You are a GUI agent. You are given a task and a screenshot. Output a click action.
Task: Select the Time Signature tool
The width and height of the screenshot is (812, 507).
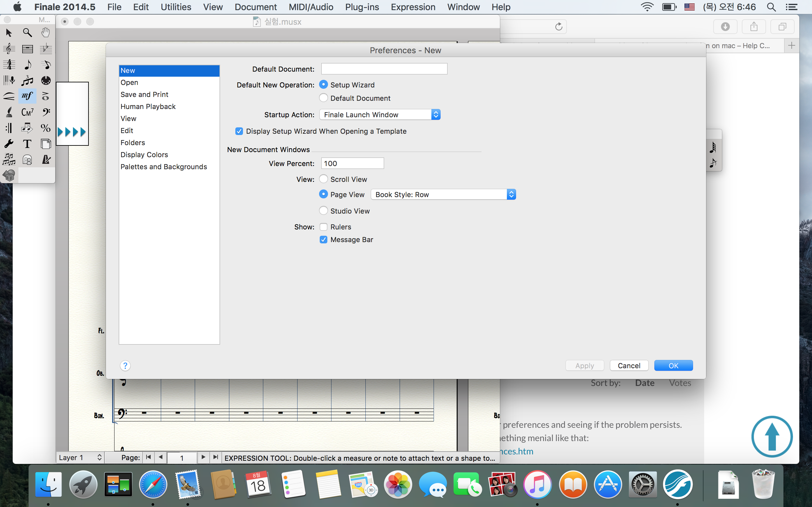pos(9,64)
